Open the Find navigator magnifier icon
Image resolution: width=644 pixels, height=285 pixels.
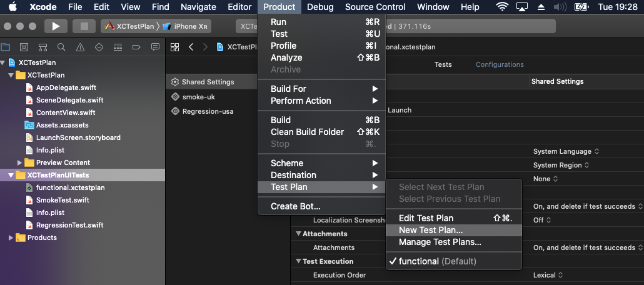[61, 47]
